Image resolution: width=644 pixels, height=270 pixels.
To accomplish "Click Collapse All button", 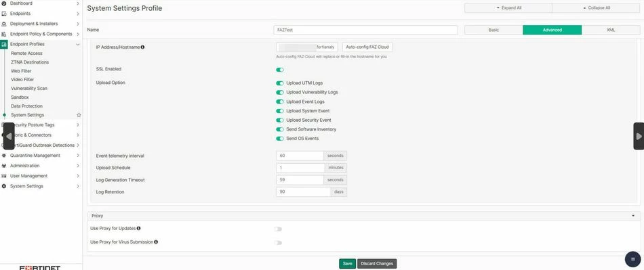I will [596, 8].
